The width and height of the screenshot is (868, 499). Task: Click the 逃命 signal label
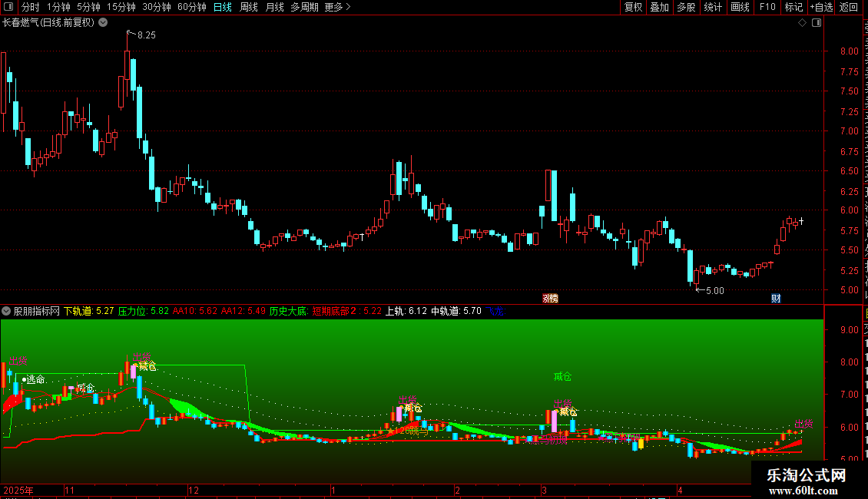point(35,379)
